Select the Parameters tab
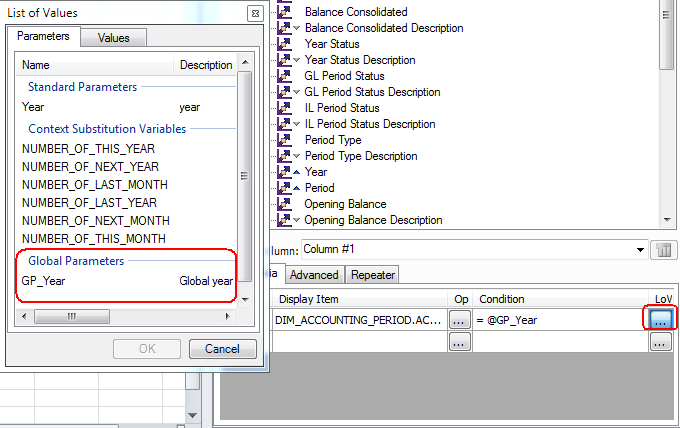Viewport: 680px width, 428px height. pyautogui.click(x=43, y=36)
